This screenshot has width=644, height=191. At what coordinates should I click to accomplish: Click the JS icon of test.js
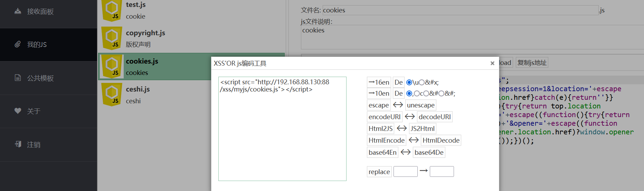112,10
